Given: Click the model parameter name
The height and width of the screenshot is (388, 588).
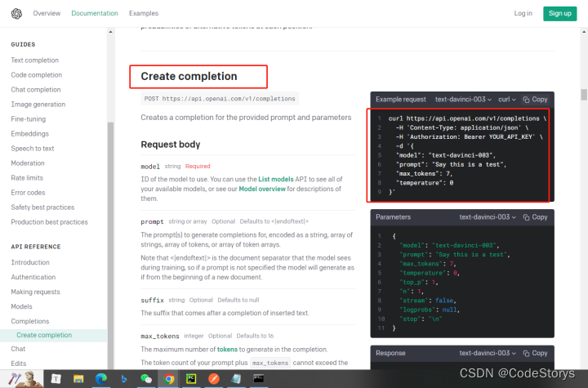Looking at the screenshot, I should [150, 167].
